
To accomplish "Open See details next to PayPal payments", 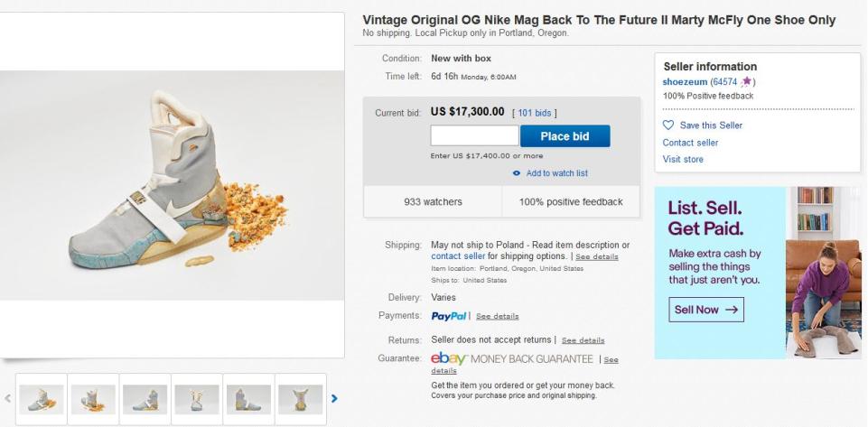I will coord(498,317).
